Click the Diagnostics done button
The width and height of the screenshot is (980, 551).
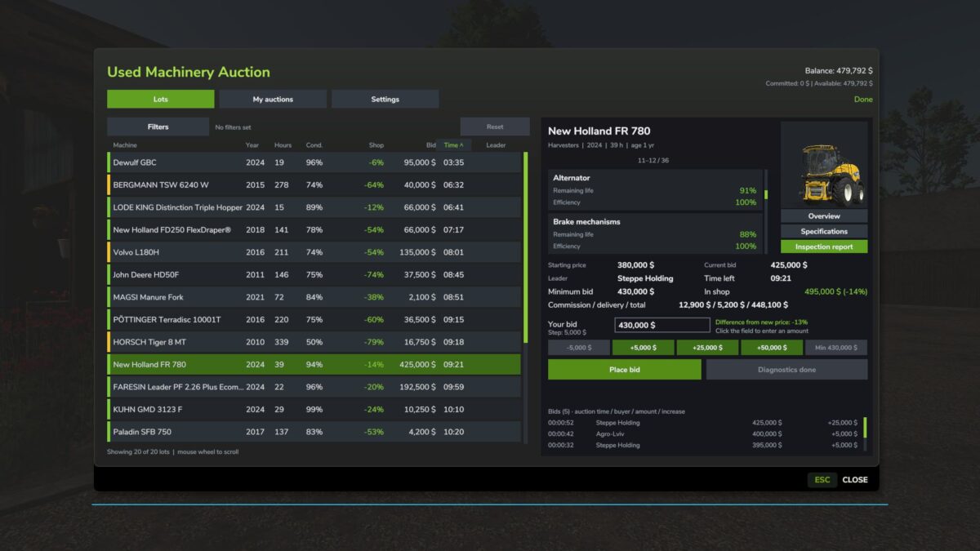tap(786, 370)
